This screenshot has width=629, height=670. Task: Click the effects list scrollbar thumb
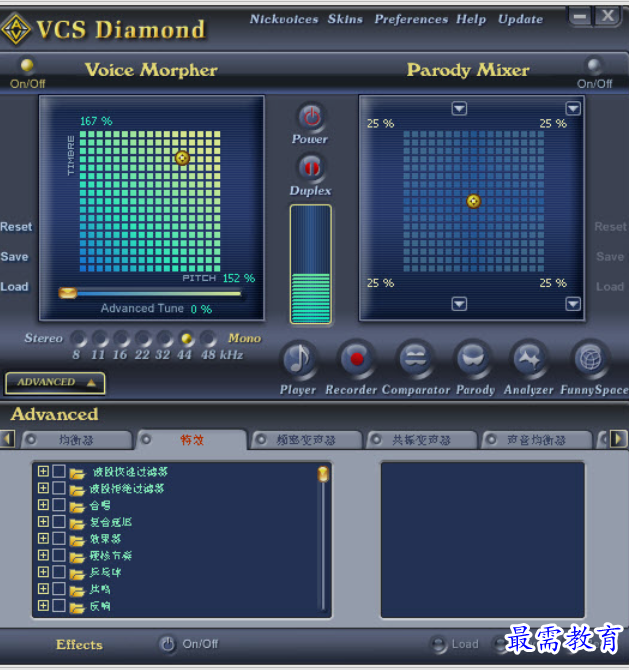pos(323,474)
